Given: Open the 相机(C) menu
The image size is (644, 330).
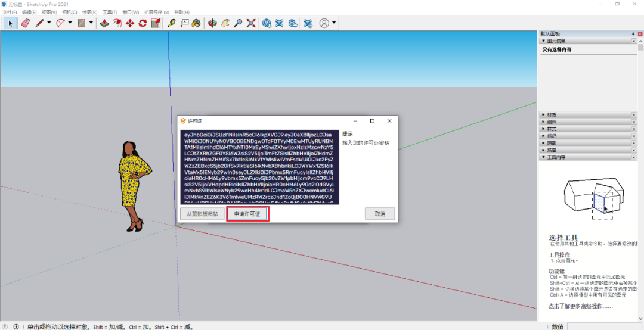Looking at the screenshot, I should point(69,12).
